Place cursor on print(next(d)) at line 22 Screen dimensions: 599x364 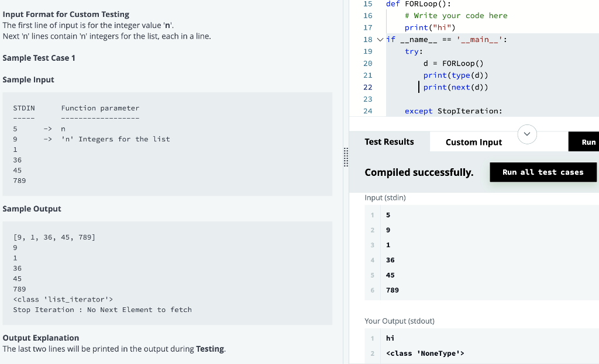(x=456, y=86)
